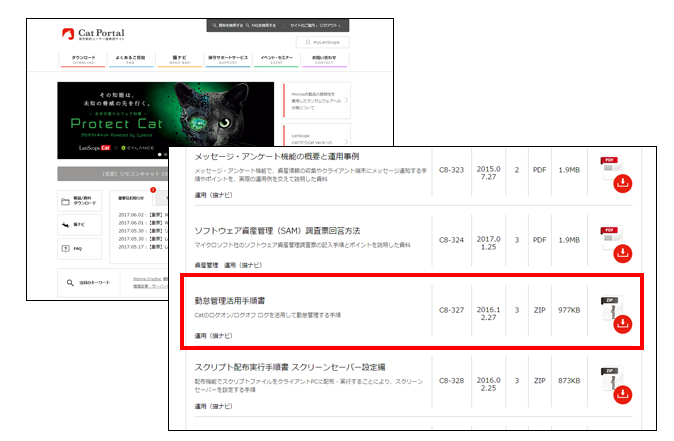Open the 猫ナビ NEKO NAVI menu
The width and height of the screenshot is (674, 441).
coord(180,60)
